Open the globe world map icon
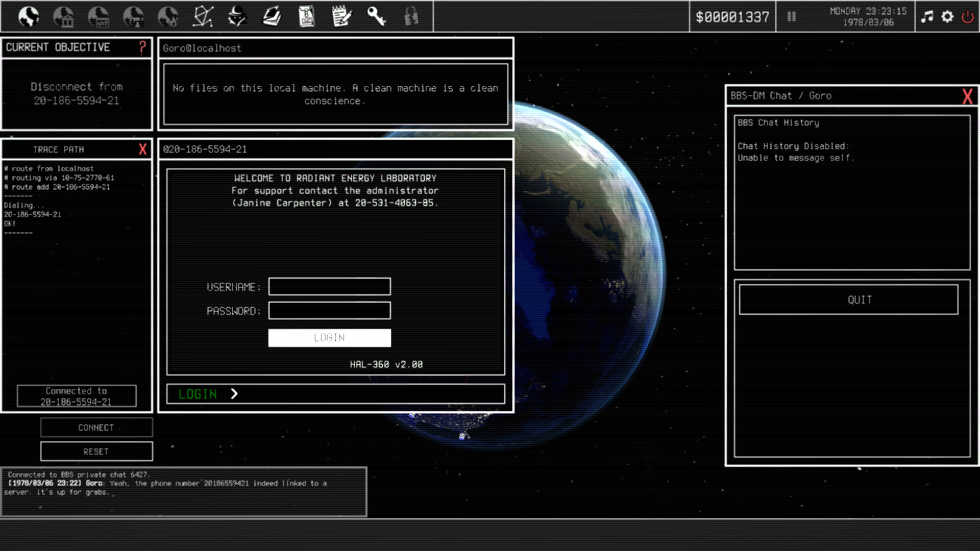 coord(29,17)
